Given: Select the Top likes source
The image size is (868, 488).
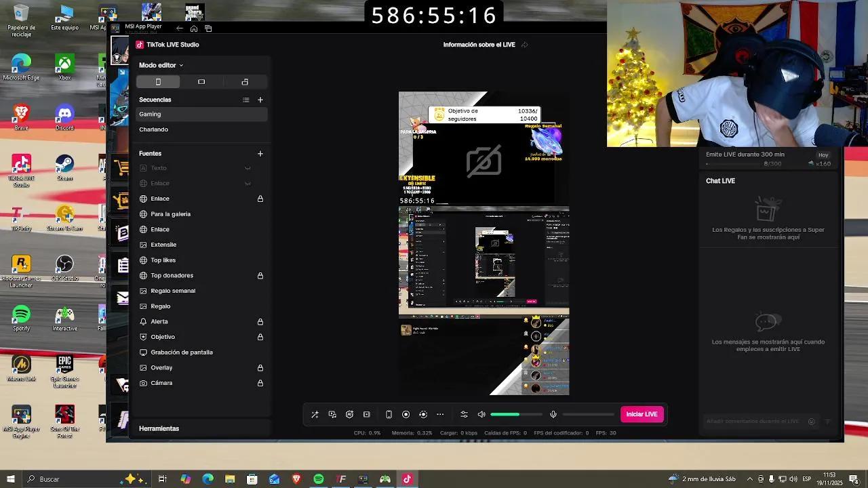Looking at the screenshot, I should [201, 260].
